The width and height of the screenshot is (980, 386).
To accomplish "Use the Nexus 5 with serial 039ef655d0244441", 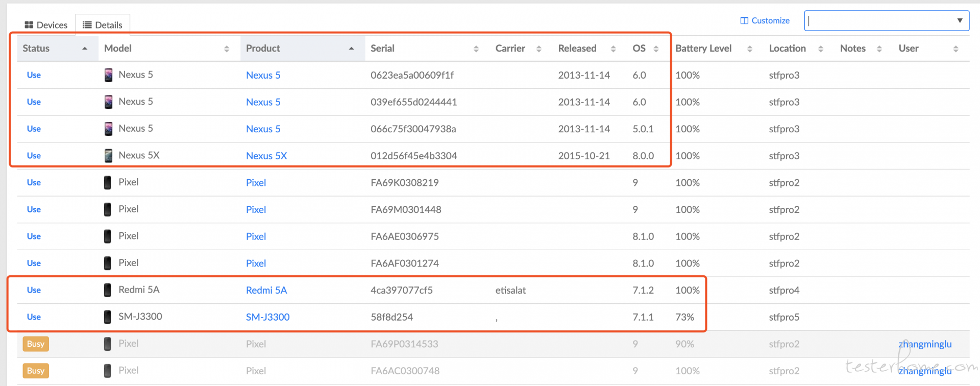I will 34,102.
